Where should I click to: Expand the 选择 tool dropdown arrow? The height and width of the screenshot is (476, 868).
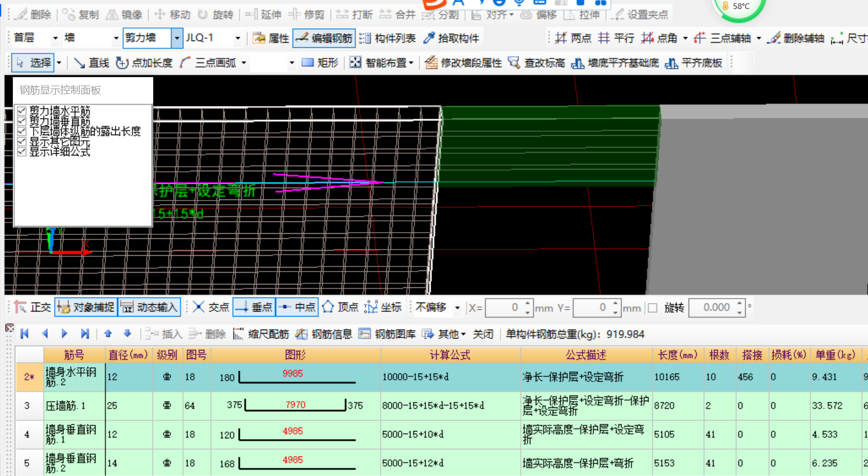[x=59, y=63]
